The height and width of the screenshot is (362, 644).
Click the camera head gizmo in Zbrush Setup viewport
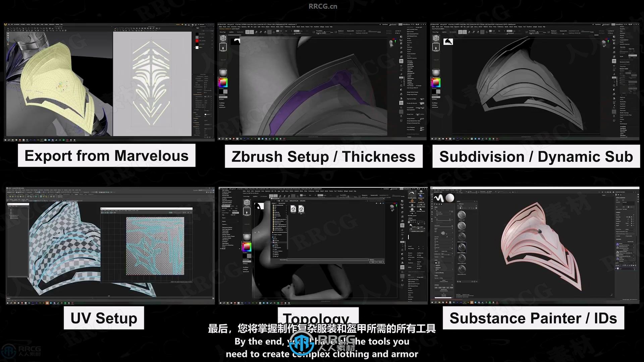point(392,43)
